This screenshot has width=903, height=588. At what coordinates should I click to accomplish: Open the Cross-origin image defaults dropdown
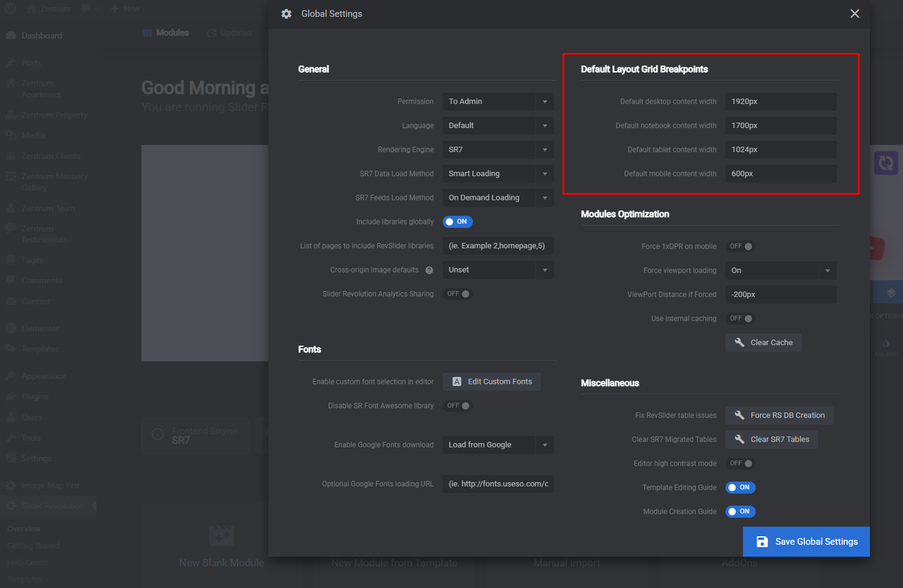(x=498, y=270)
